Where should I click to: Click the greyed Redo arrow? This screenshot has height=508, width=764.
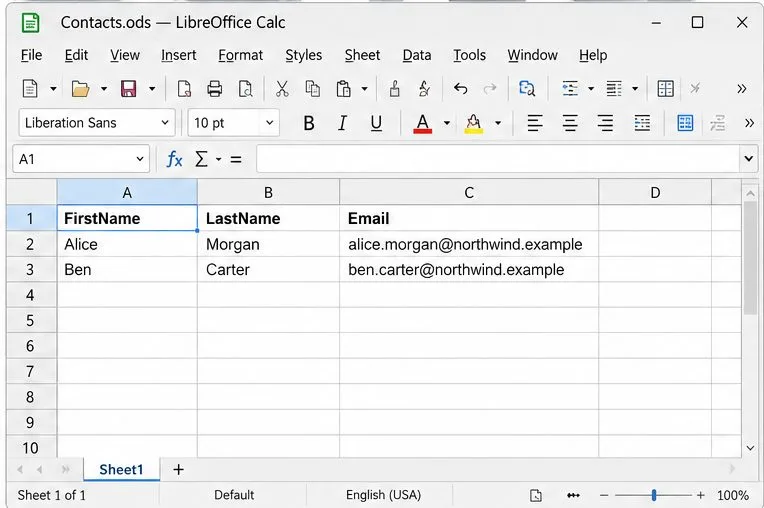[490, 88]
